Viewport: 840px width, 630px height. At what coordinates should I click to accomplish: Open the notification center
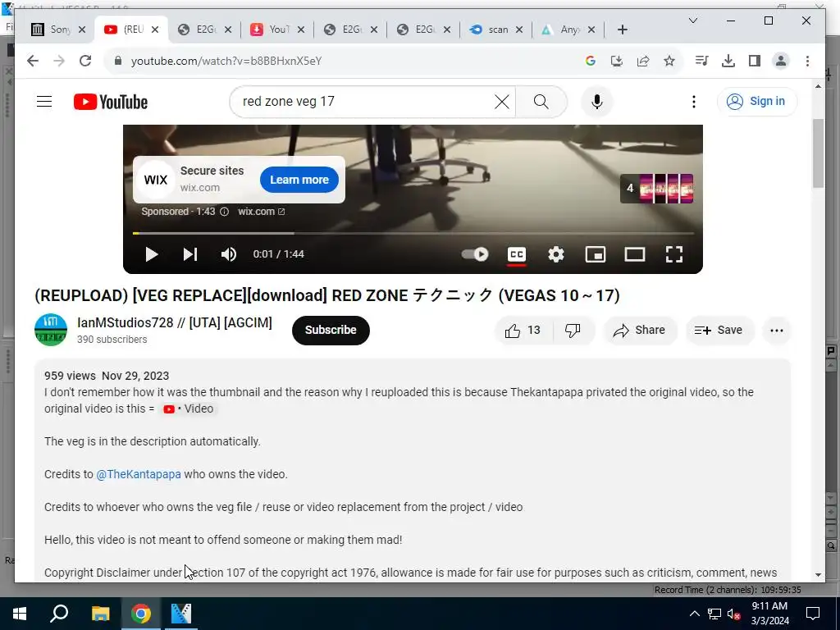tap(813, 614)
